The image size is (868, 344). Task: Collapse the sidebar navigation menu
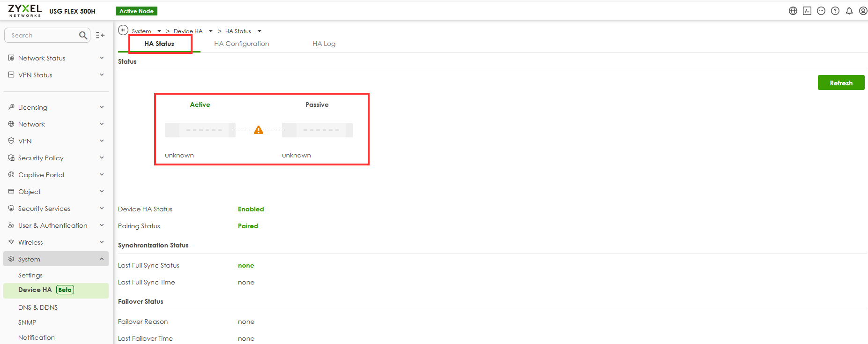100,35
